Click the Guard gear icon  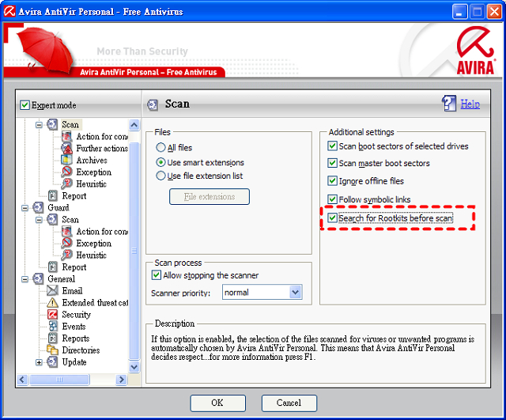click(38, 207)
